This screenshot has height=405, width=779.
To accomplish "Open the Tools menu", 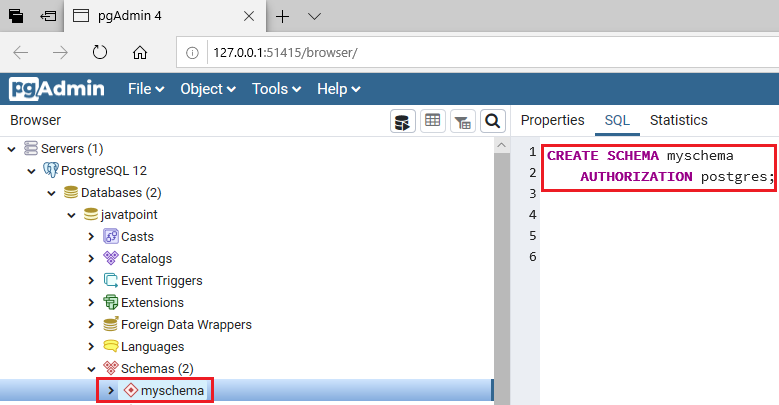I will point(276,89).
